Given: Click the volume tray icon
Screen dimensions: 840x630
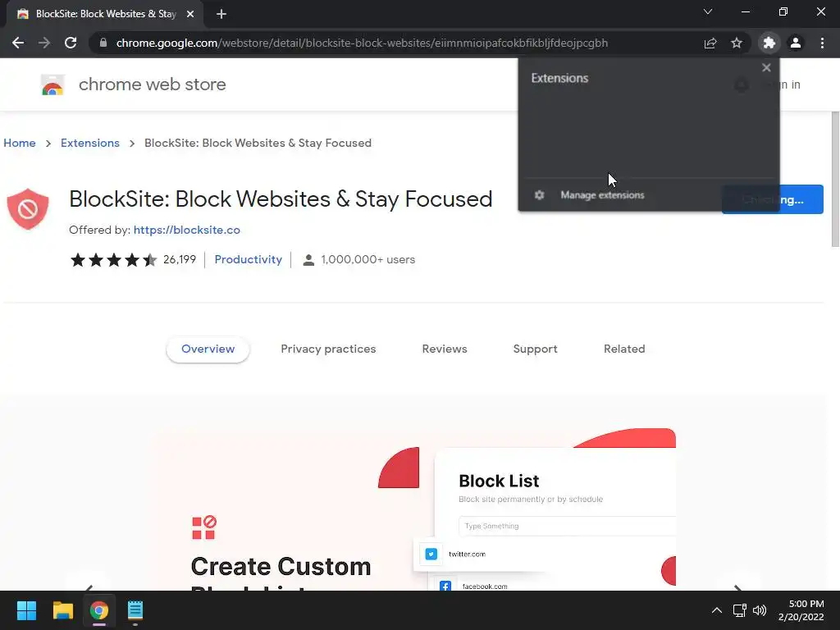Looking at the screenshot, I should click(x=760, y=610).
